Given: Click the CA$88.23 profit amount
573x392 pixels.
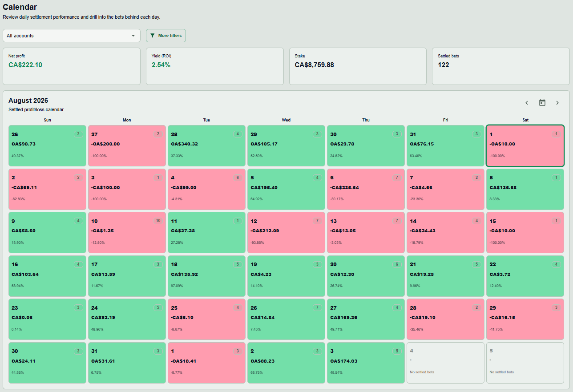Looking at the screenshot, I should tap(263, 361).
